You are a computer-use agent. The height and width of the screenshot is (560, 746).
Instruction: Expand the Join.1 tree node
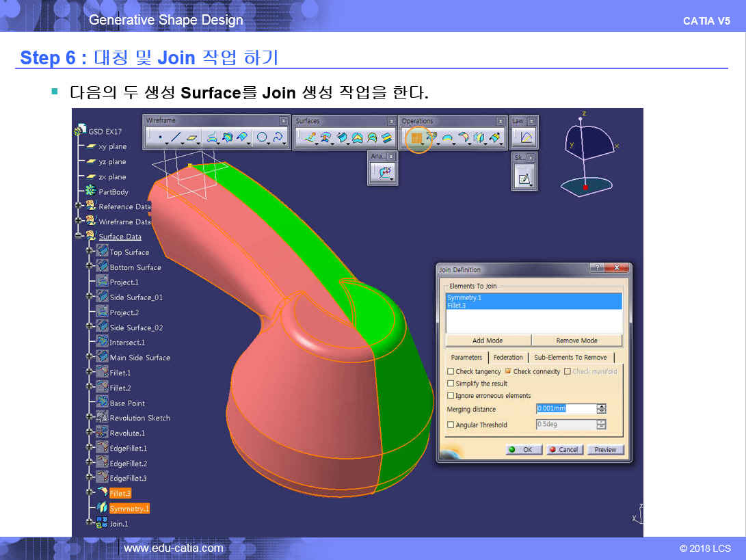[89, 523]
